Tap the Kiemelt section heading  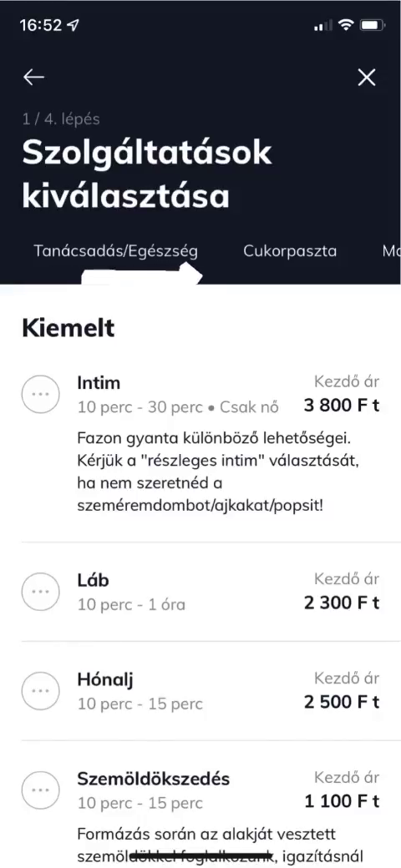click(x=69, y=328)
